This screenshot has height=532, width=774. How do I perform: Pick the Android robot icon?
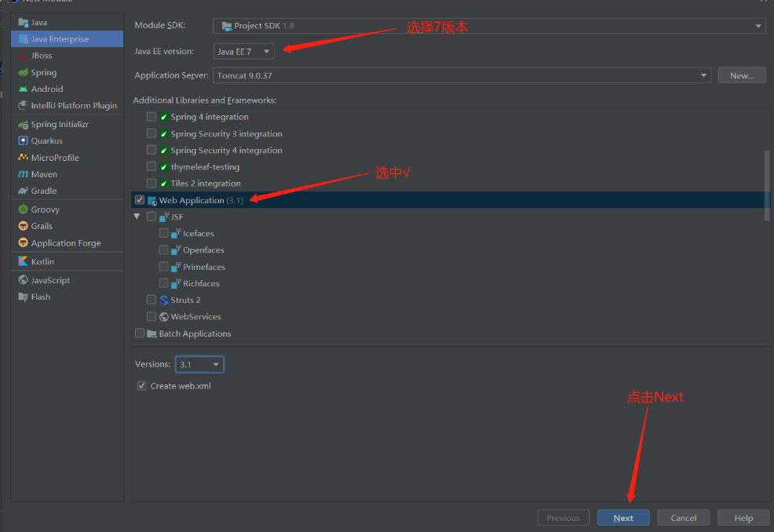[x=24, y=89]
